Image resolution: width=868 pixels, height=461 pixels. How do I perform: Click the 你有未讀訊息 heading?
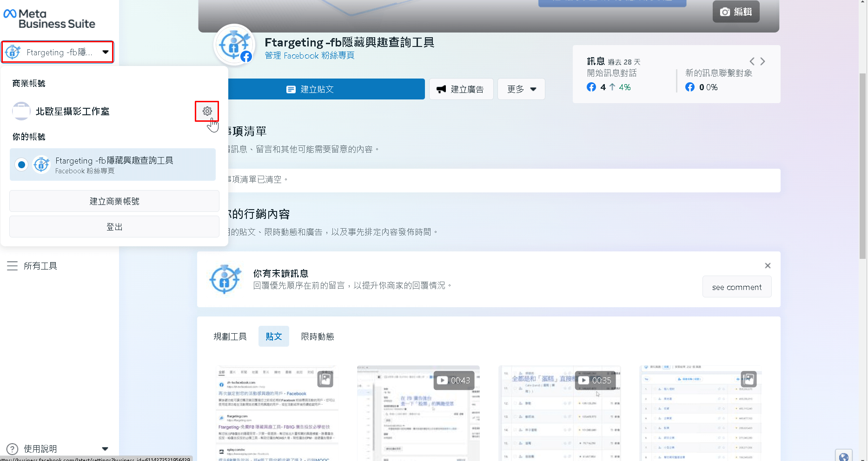[x=281, y=273]
